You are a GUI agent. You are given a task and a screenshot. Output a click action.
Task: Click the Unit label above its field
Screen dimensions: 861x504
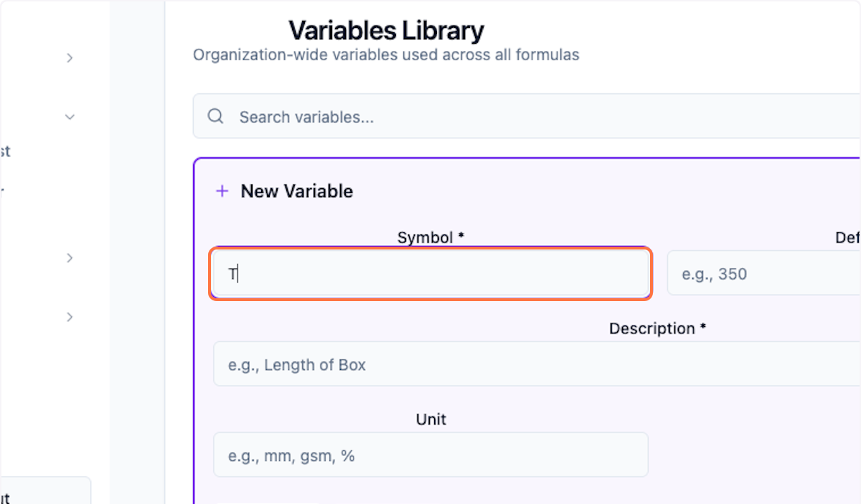point(430,419)
